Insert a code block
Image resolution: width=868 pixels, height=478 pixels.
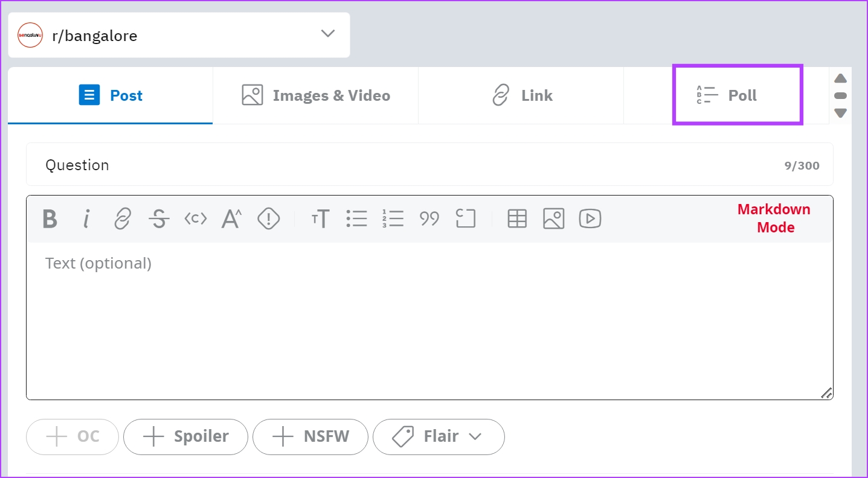pos(466,218)
